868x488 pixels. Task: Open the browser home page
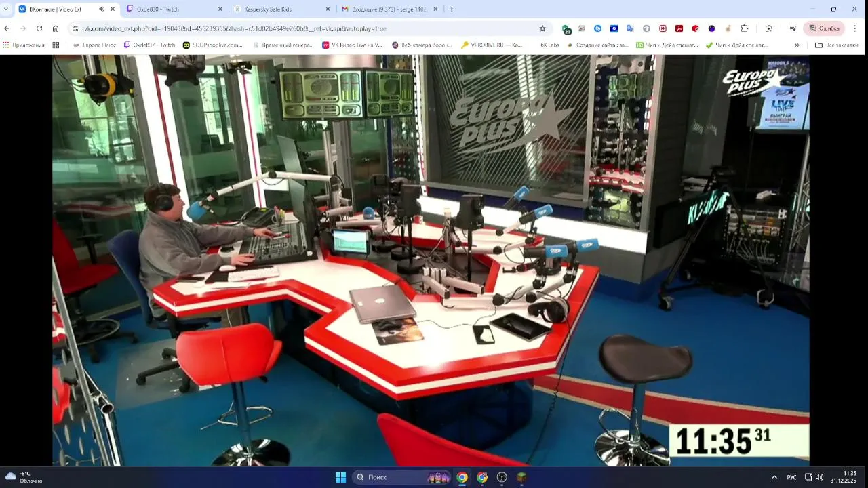[x=56, y=28]
